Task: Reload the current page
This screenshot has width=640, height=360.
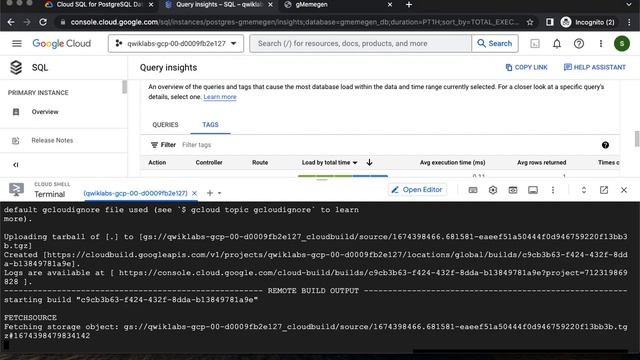Action: point(43,22)
